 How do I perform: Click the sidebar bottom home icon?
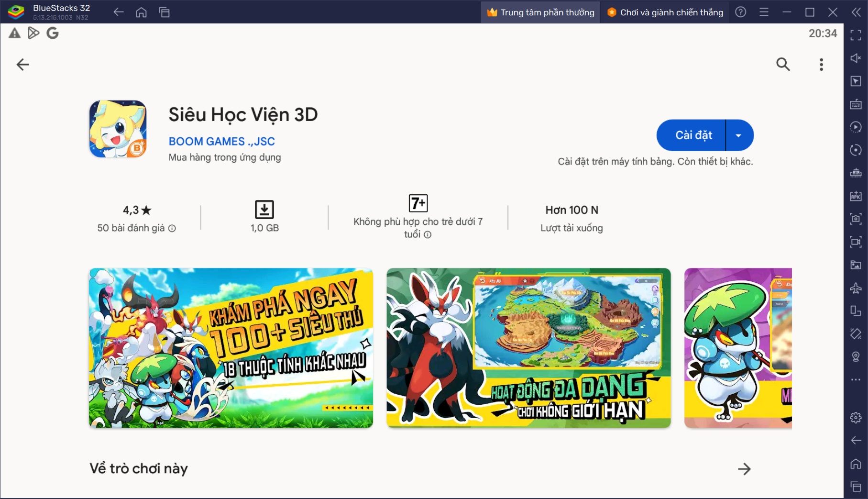point(856,463)
